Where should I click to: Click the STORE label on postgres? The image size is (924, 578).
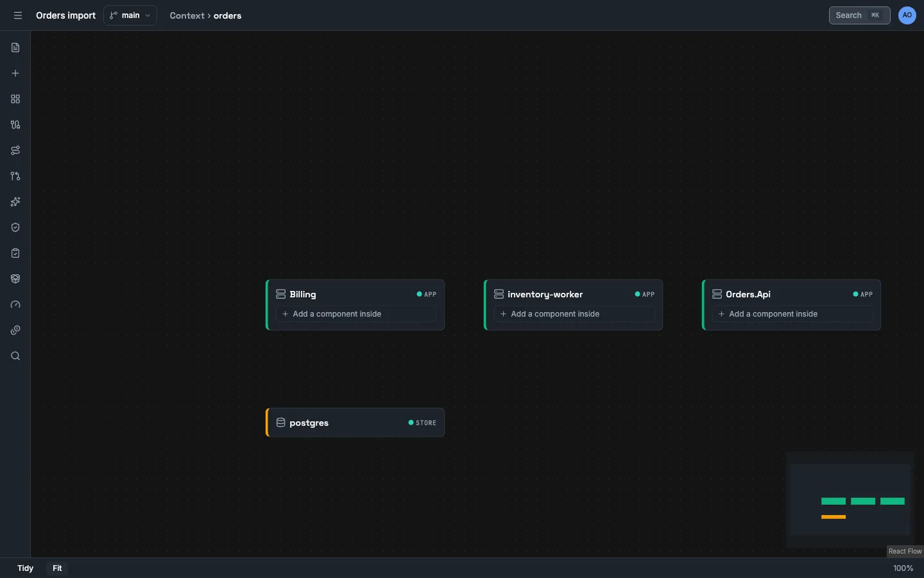coord(426,423)
